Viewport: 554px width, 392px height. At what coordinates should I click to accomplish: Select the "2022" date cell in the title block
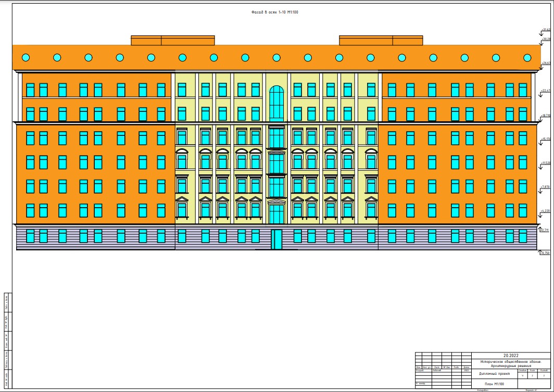click(x=467, y=371)
